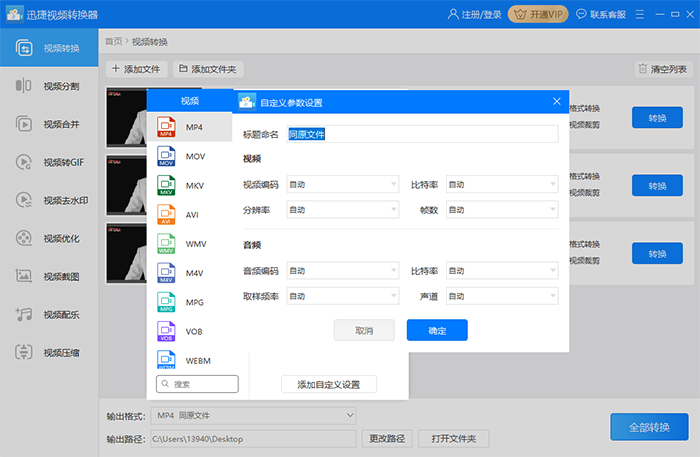The height and width of the screenshot is (457, 700).
Task: Open the 视频截图 sidebar section
Action: [x=49, y=276]
